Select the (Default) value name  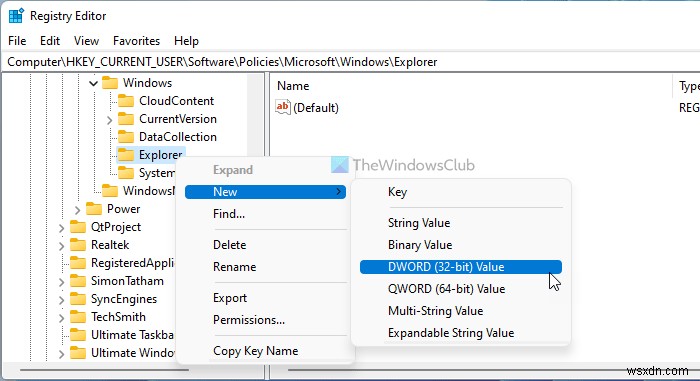pos(316,108)
